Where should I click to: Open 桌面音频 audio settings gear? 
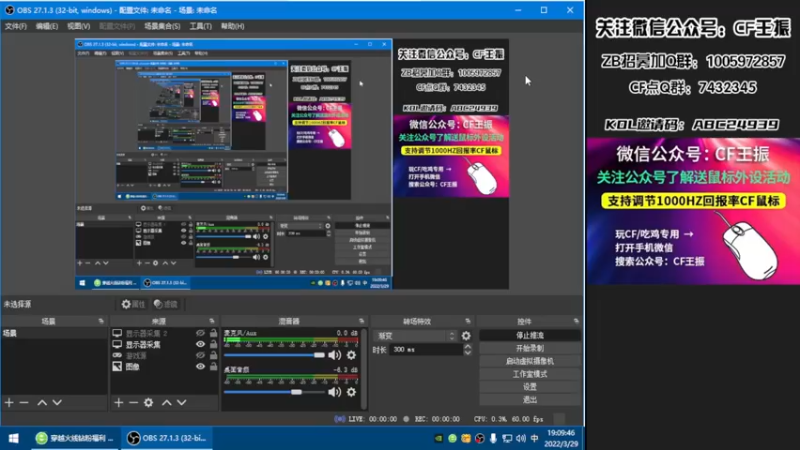(352, 392)
